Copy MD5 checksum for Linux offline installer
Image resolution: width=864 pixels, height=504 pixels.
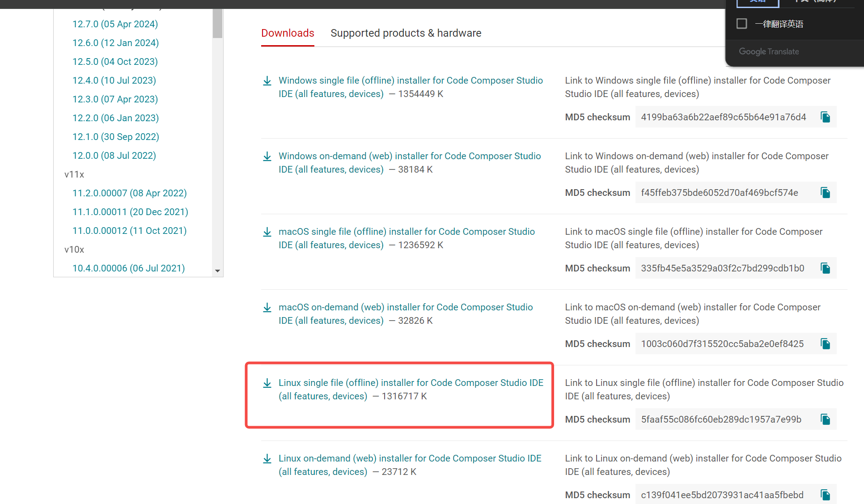(x=825, y=419)
